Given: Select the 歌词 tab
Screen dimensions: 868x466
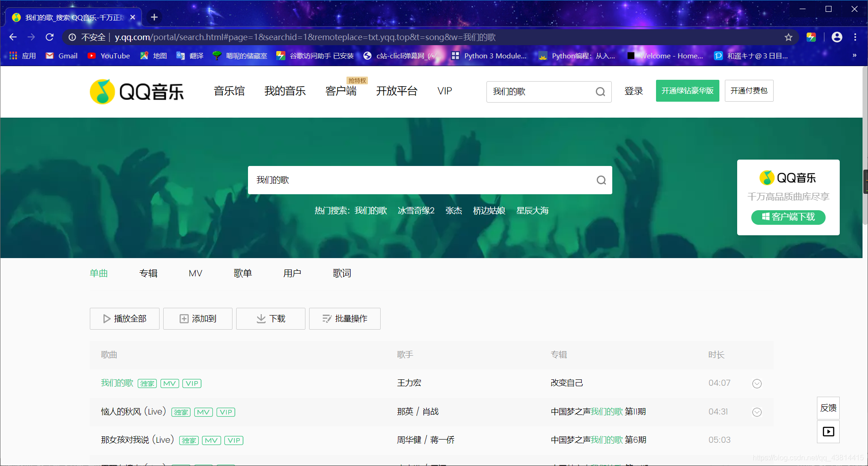Looking at the screenshot, I should [342, 273].
